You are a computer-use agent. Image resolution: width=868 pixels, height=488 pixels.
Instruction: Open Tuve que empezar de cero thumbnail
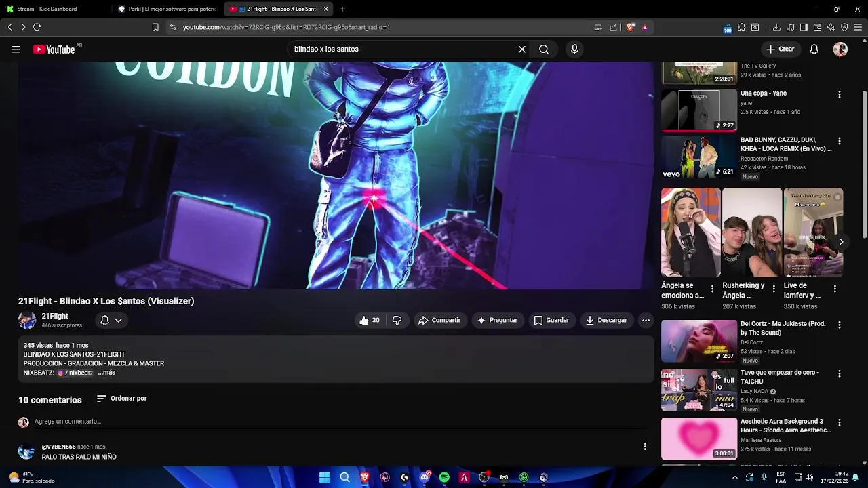click(699, 390)
